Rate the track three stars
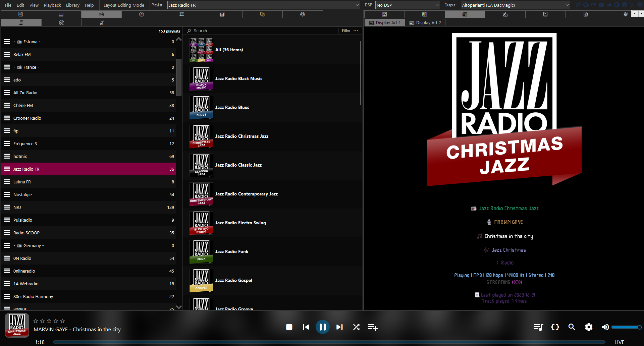 [x=49, y=321]
